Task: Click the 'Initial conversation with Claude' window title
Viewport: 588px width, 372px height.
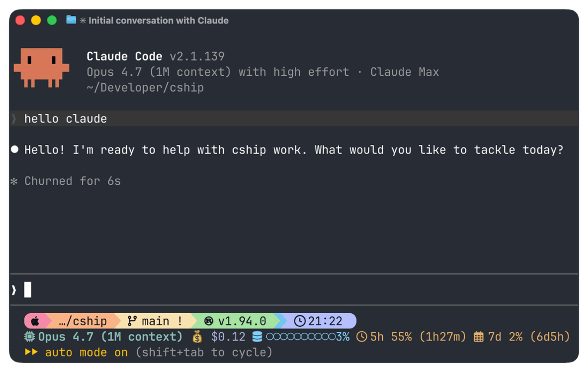Action: coord(158,20)
